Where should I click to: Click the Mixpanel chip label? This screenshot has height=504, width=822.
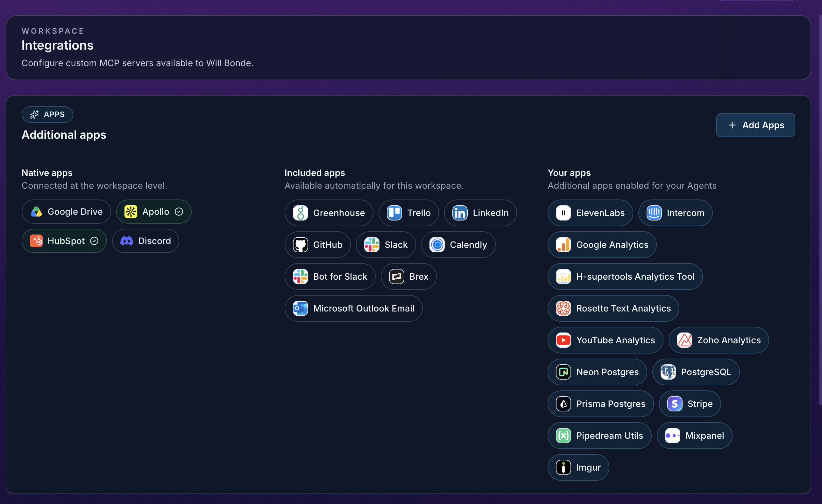click(x=705, y=436)
